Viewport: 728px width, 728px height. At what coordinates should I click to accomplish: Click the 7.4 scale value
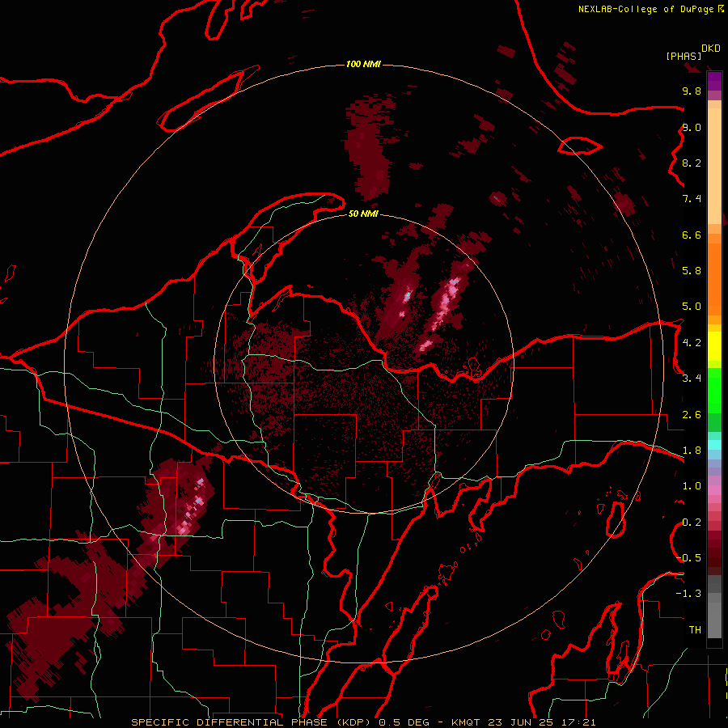[x=692, y=199]
